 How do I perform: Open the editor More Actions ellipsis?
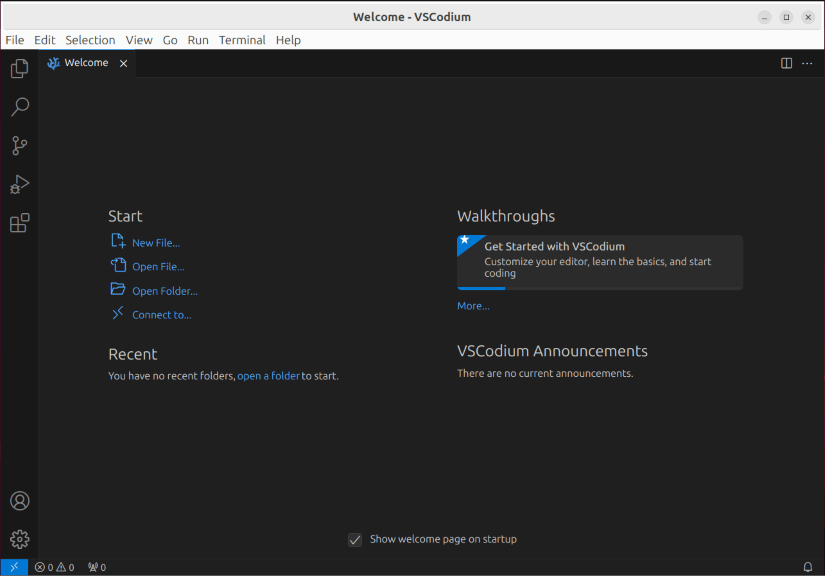click(807, 63)
